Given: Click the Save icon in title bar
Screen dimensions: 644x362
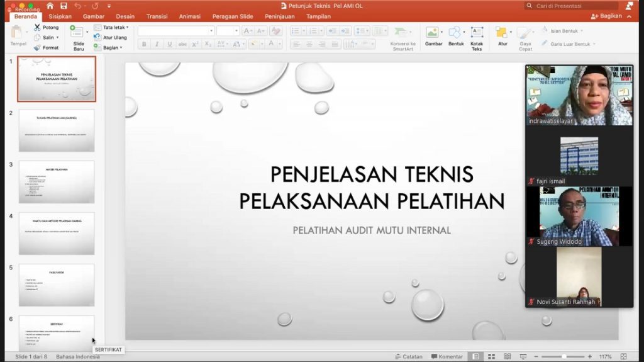Looking at the screenshot, I should pos(63,6).
